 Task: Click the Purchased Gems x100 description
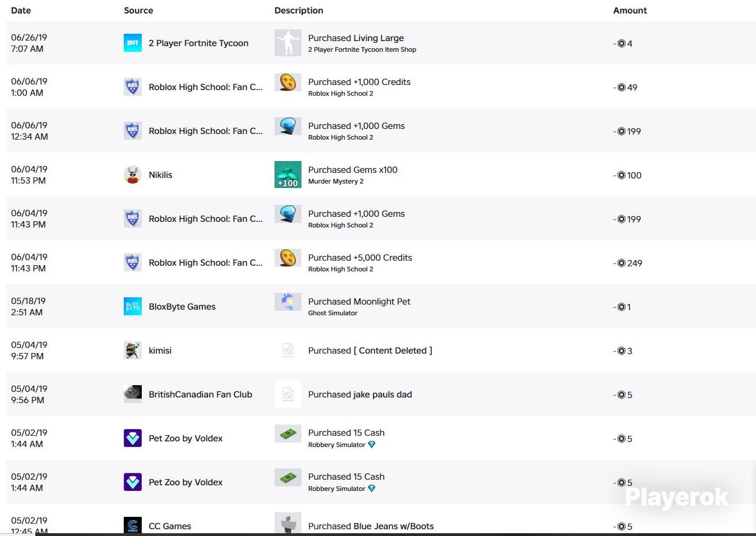[353, 169]
